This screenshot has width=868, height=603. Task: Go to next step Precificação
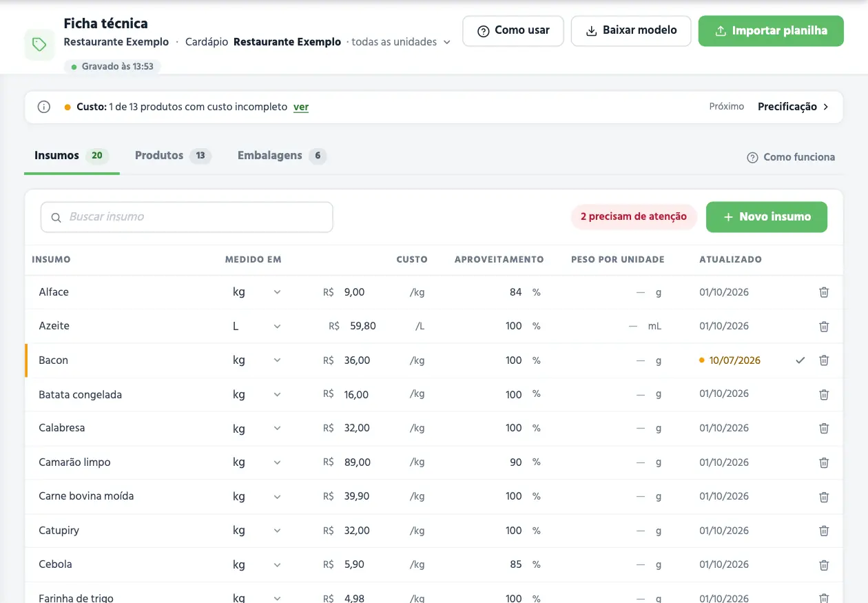coord(794,107)
